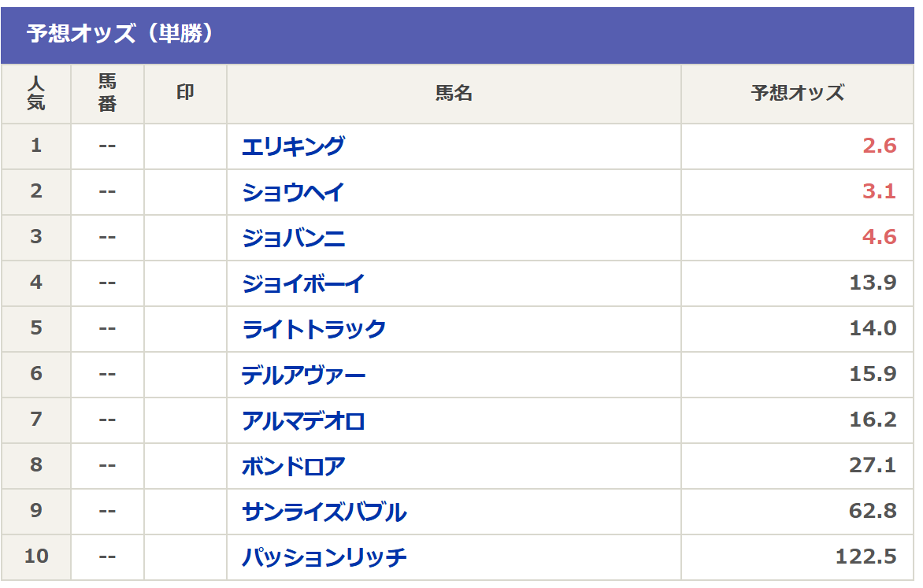Click the 馬番 column header
Viewport: 923px width, 588px height.
point(107,93)
